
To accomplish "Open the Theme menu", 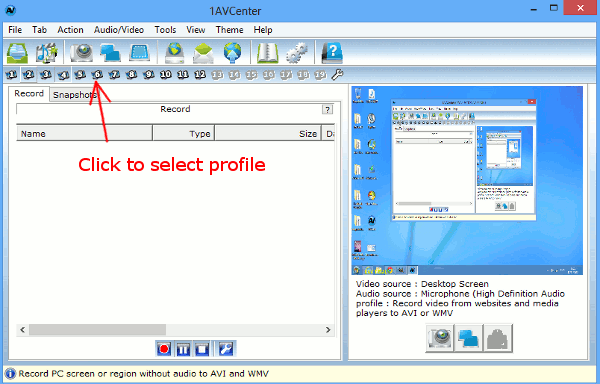I will click(229, 30).
